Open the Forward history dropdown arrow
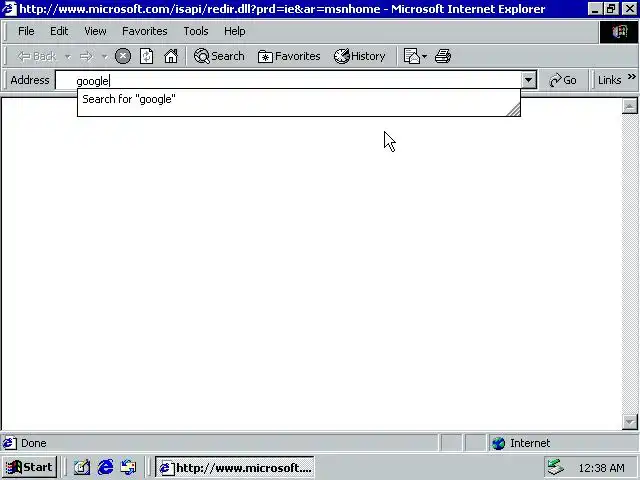 tap(104, 57)
